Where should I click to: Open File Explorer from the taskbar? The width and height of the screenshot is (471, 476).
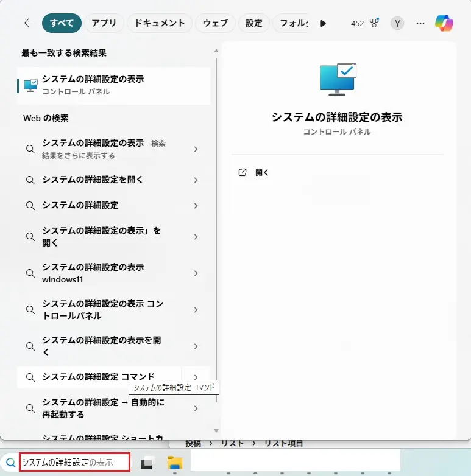(x=175, y=463)
